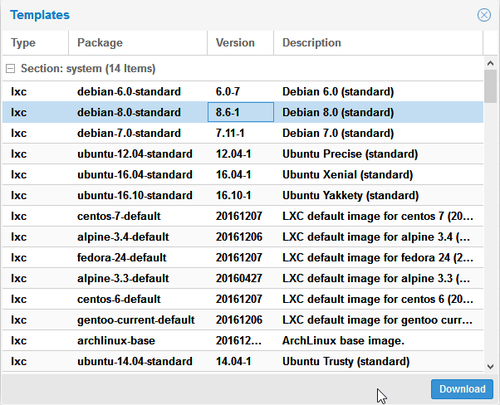Collapse the Section: system group
Viewport: 500px width, 405px height.
tap(11, 69)
